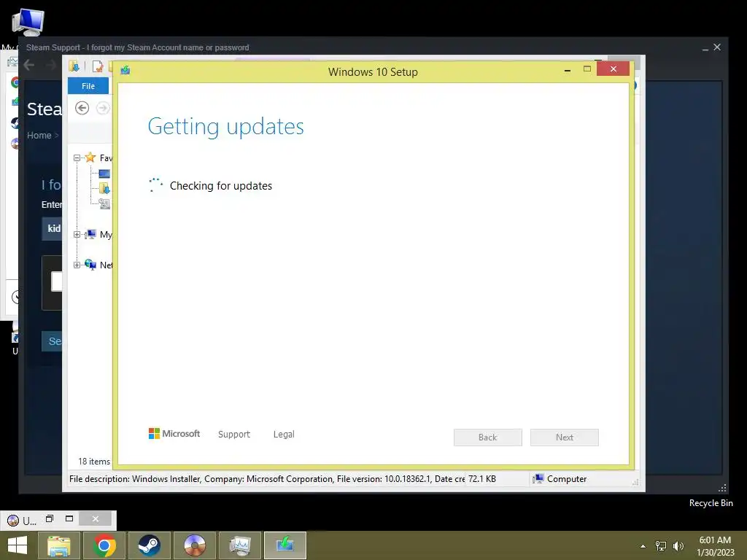Viewport: 747px width, 560px height.
Task: Close the Windows 10 Setup window
Action: tap(613, 69)
